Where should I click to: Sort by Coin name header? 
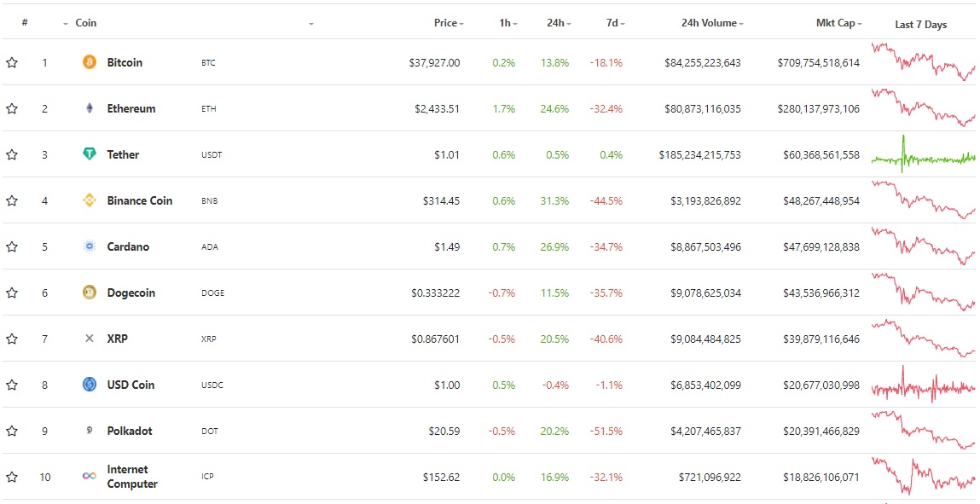click(85, 22)
